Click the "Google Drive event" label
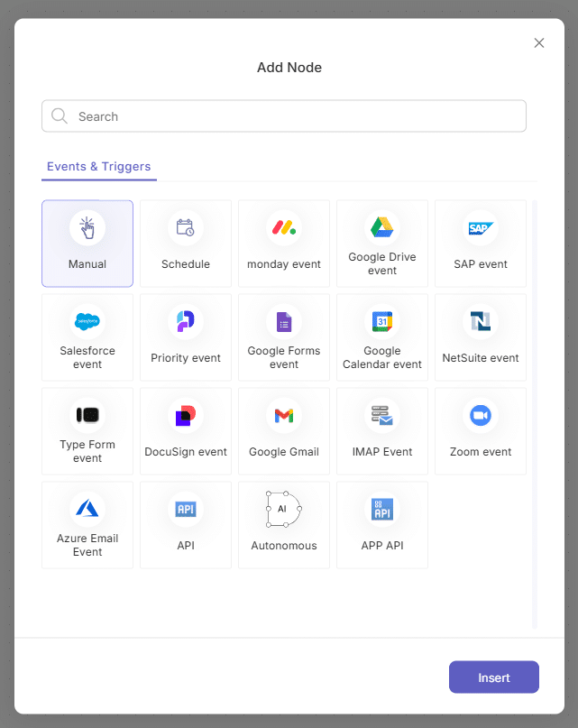The width and height of the screenshot is (578, 728). coord(382,263)
